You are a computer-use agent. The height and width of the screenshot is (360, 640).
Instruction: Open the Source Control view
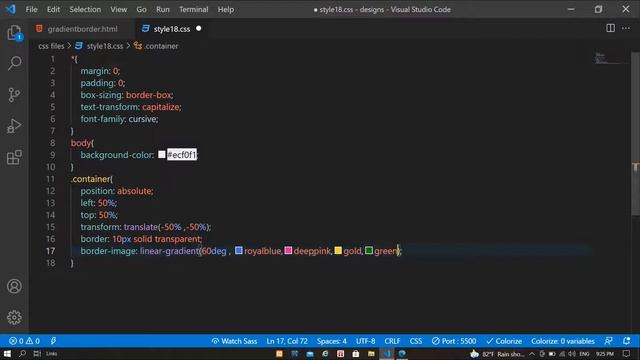(14, 95)
